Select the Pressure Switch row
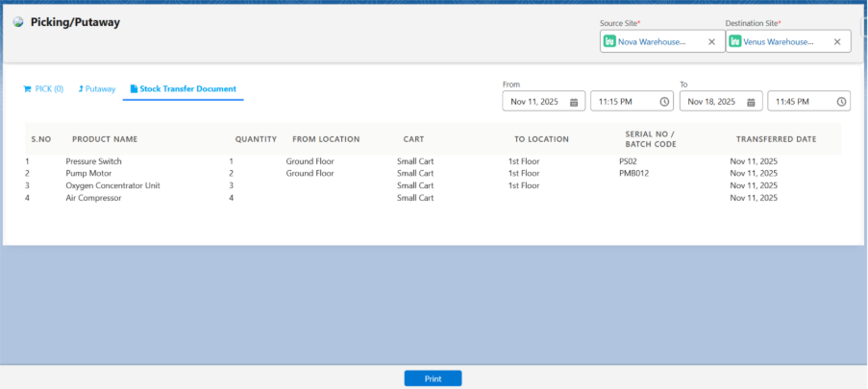868x389 pixels. [94, 161]
